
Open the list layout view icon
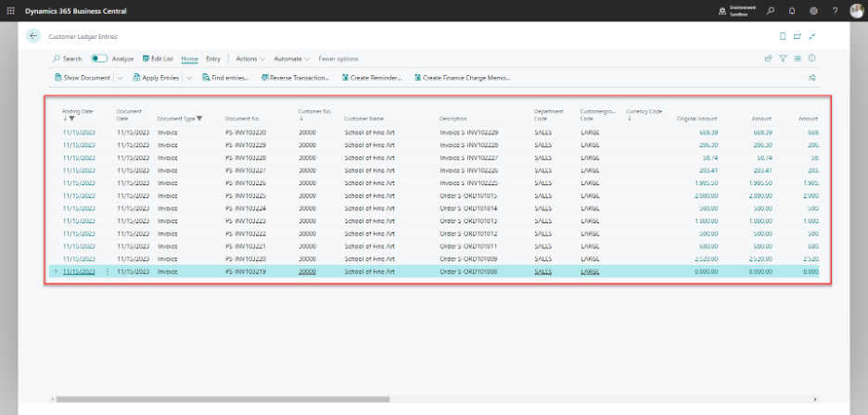(798, 58)
